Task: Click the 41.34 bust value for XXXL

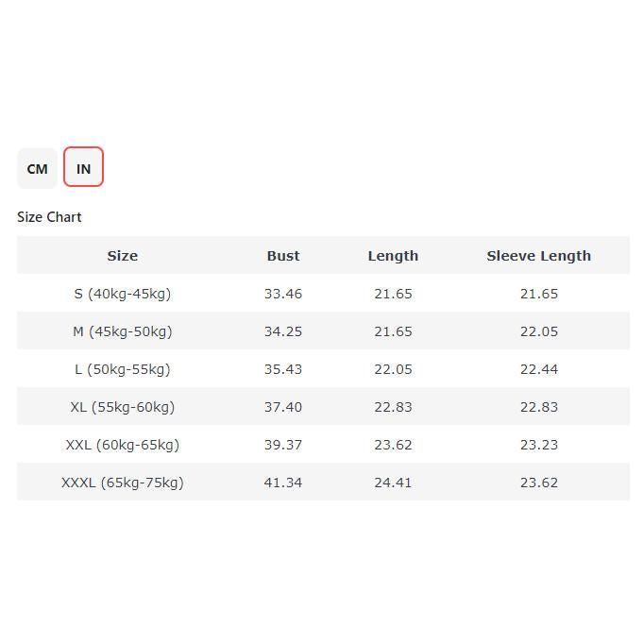Action: coord(283,483)
